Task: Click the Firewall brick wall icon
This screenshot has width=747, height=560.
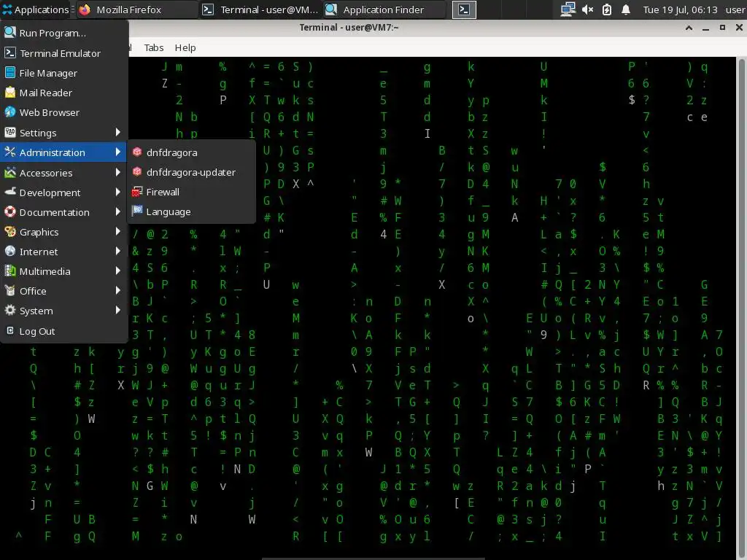Action: click(x=137, y=192)
